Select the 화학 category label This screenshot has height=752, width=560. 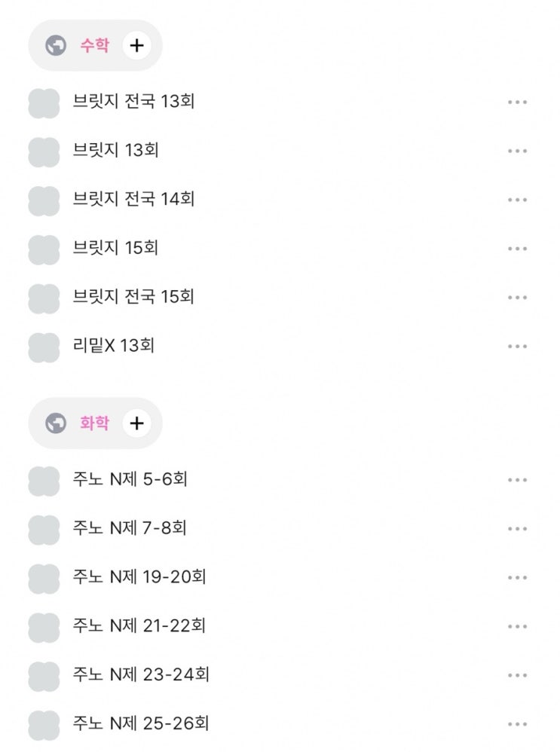[95, 423]
